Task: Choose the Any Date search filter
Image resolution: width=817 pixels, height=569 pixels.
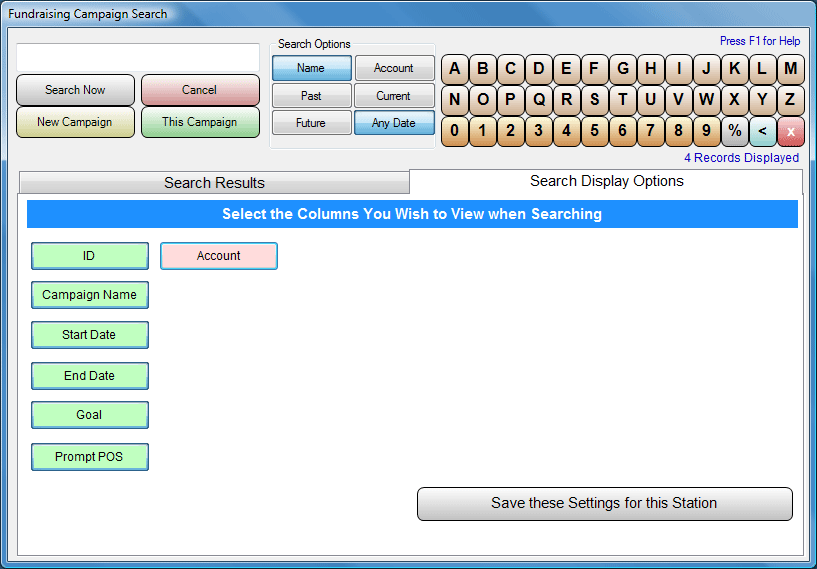Action: [394, 123]
